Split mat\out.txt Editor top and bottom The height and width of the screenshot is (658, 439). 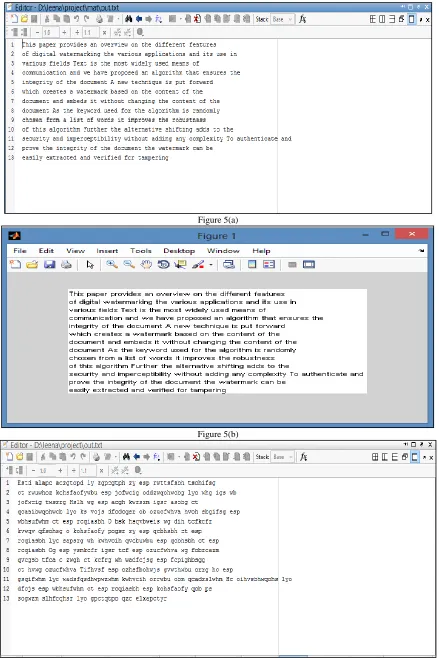click(392, 19)
